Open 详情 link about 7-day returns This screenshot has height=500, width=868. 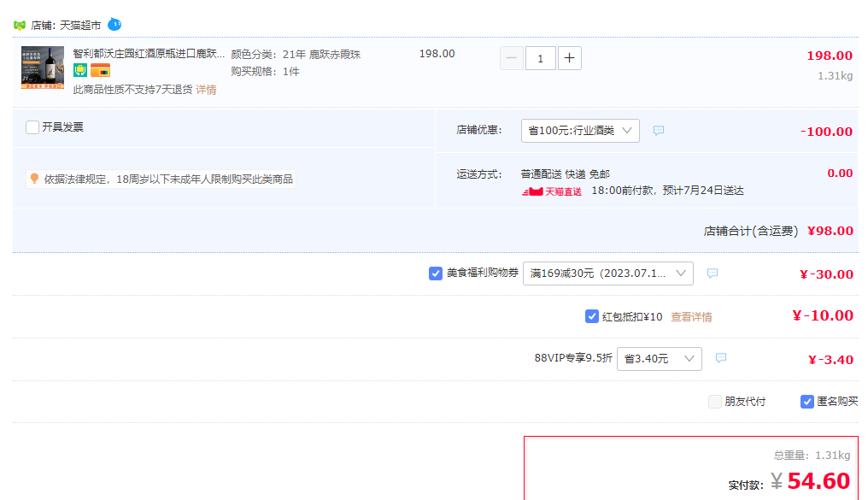[206, 90]
